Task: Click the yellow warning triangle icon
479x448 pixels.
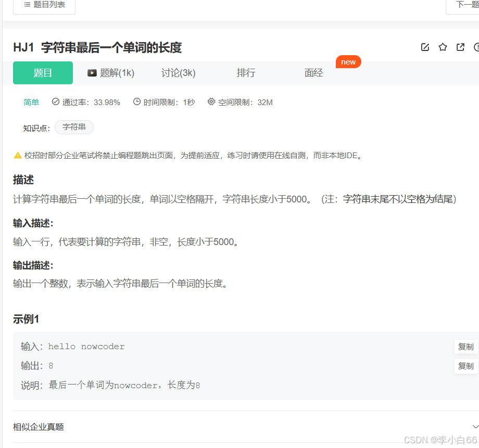Action: (x=18, y=155)
